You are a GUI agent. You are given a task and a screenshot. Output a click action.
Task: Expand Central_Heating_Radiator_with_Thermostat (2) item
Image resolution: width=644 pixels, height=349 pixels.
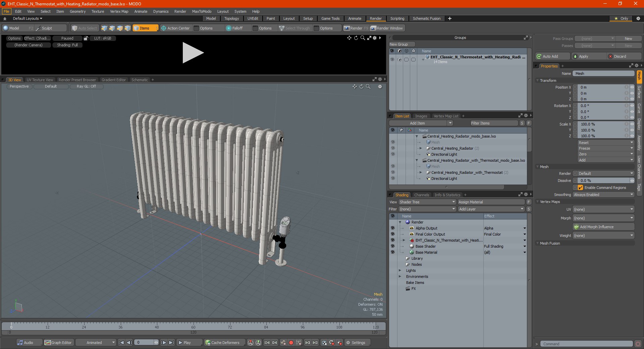tap(421, 172)
